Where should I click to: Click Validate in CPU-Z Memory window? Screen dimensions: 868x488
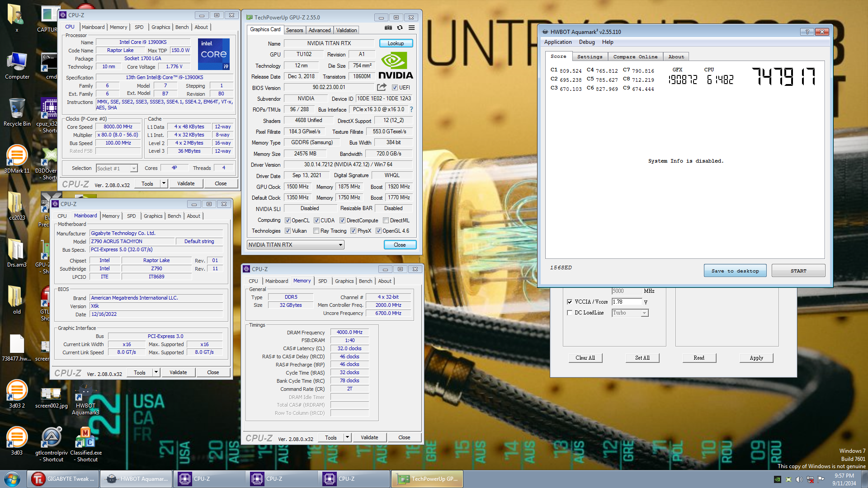pos(369,437)
